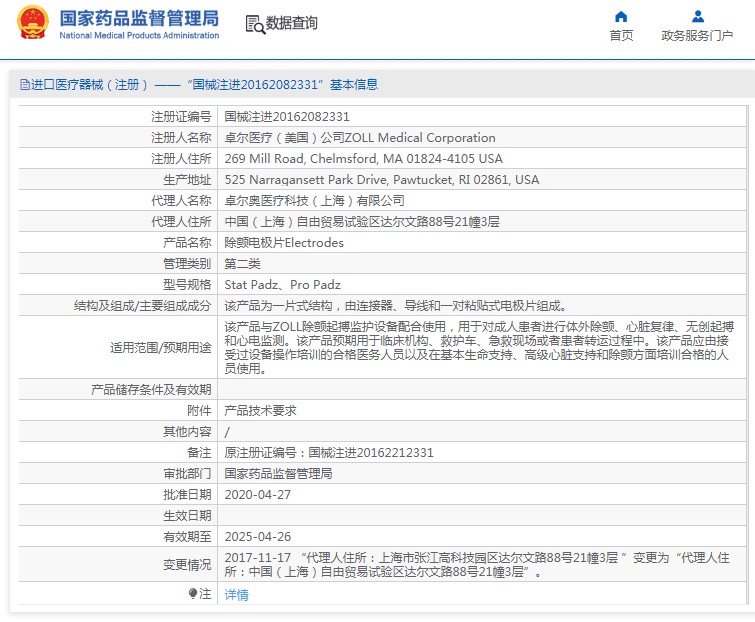Screen dimensions: 755x622
Task: Select change record dated 2017-11-17
Action: [477, 565]
